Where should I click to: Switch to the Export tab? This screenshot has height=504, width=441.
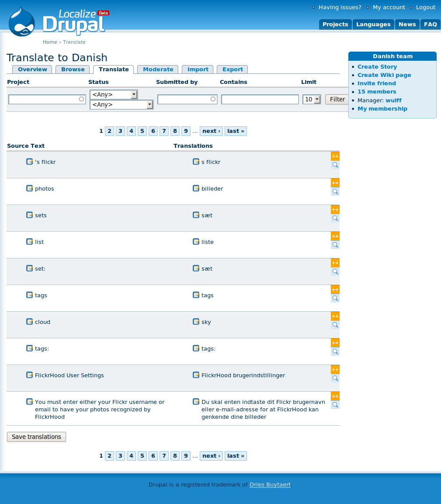[x=233, y=70]
